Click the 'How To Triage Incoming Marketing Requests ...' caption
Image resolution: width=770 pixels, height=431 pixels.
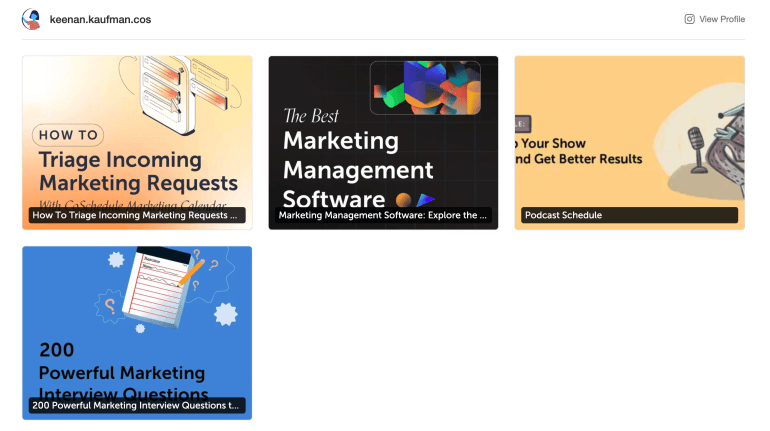[x=137, y=215]
